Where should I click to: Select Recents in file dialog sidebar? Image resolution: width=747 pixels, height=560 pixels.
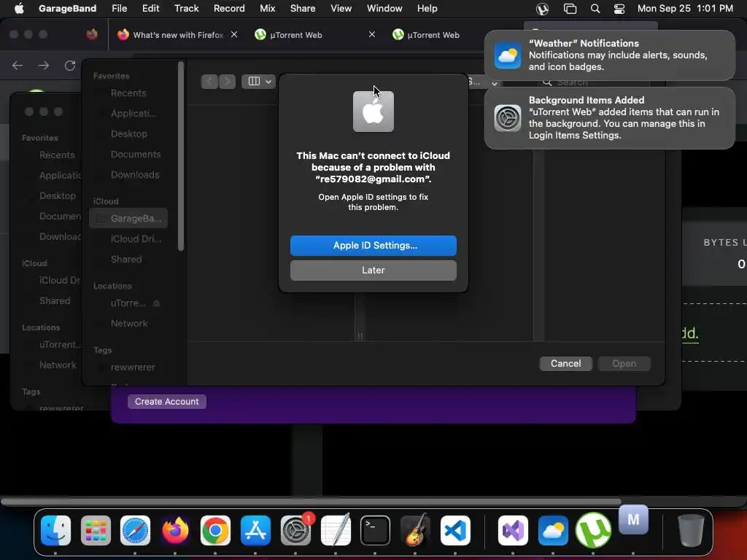pyautogui.click(x=128, y=93)
